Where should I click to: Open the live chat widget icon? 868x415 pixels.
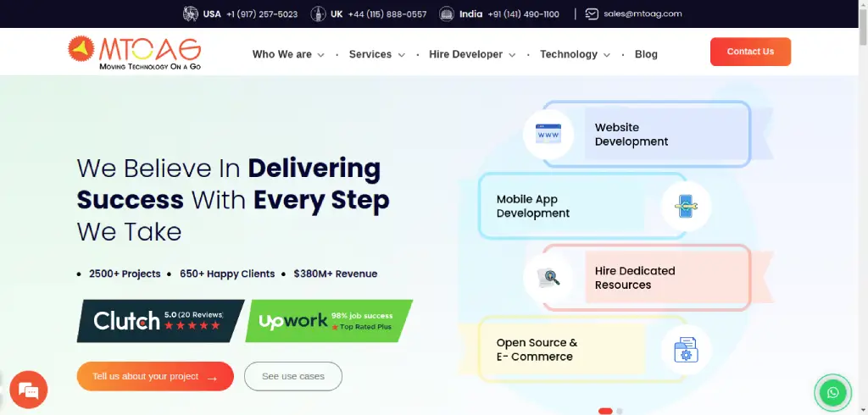(28, 390)
